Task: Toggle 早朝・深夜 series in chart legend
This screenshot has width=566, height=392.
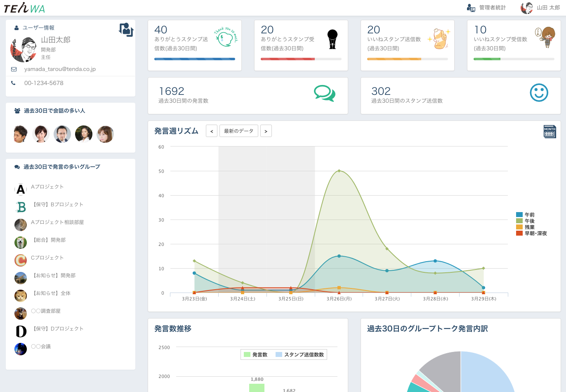Action: point(531,233)
